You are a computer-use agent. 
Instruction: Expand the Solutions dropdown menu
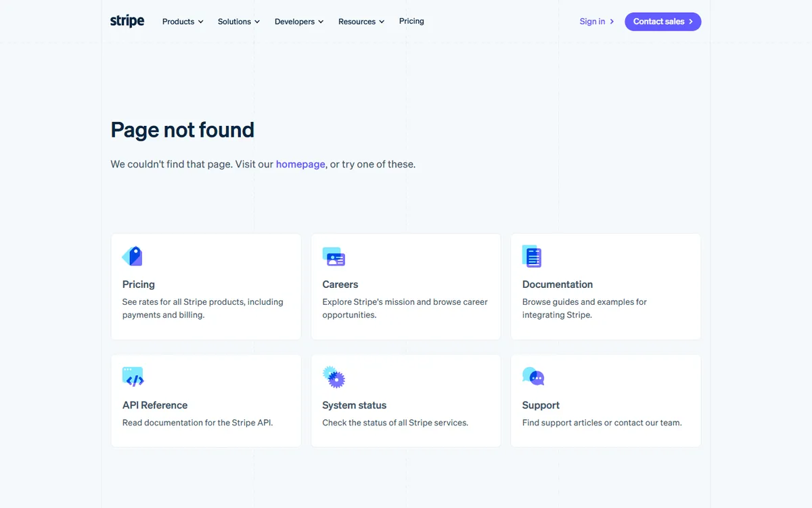point(239,22)
